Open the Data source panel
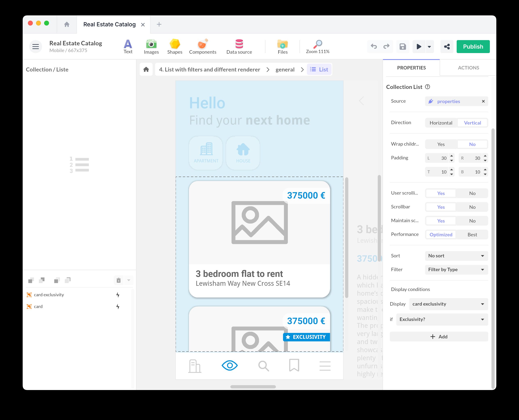The width and height of the screenshot is (519, 420). (x=239, y=46)
